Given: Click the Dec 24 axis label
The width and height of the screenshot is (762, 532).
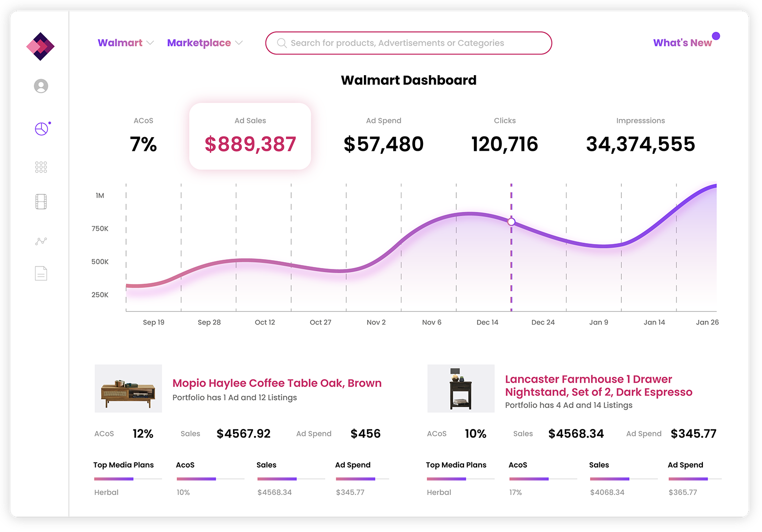Looking at the screenshot, I should click(543, 322).
